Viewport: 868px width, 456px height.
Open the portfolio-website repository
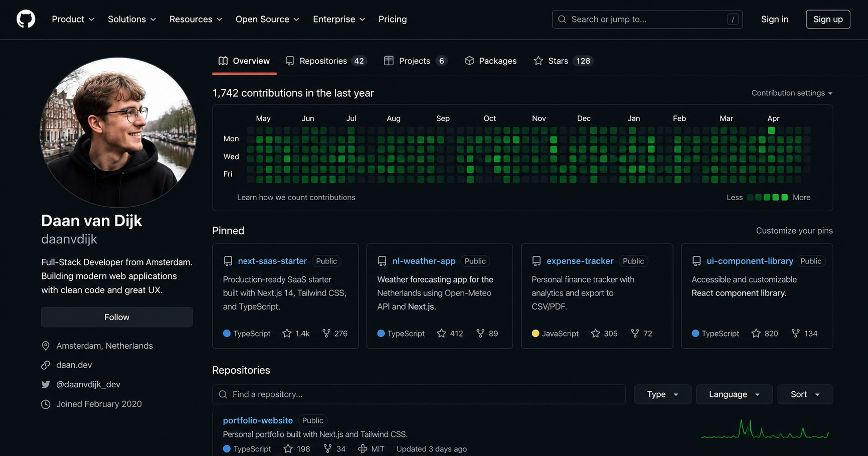pos(258,420)
